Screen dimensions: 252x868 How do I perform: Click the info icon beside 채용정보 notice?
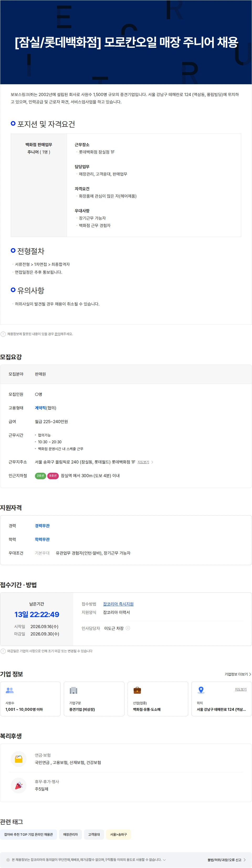pyautogui.click(x=3, y=334)
